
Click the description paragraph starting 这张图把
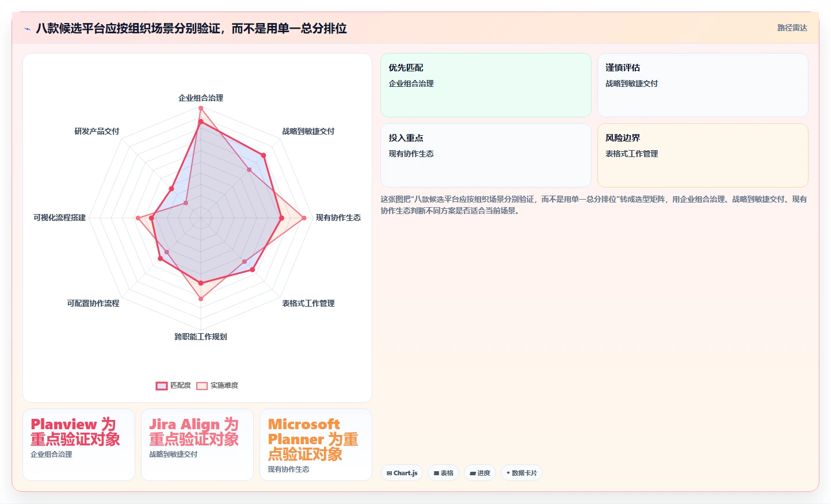593,205
